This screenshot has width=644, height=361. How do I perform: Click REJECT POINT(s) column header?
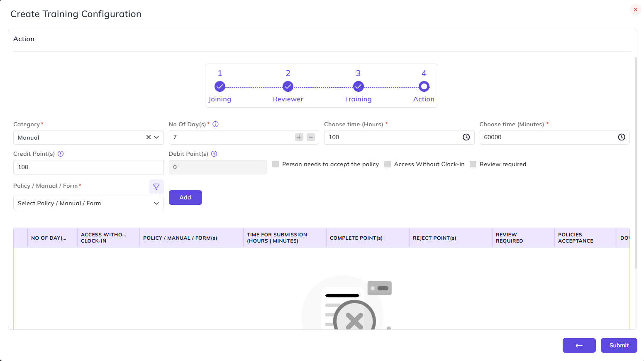pos(451,238)
